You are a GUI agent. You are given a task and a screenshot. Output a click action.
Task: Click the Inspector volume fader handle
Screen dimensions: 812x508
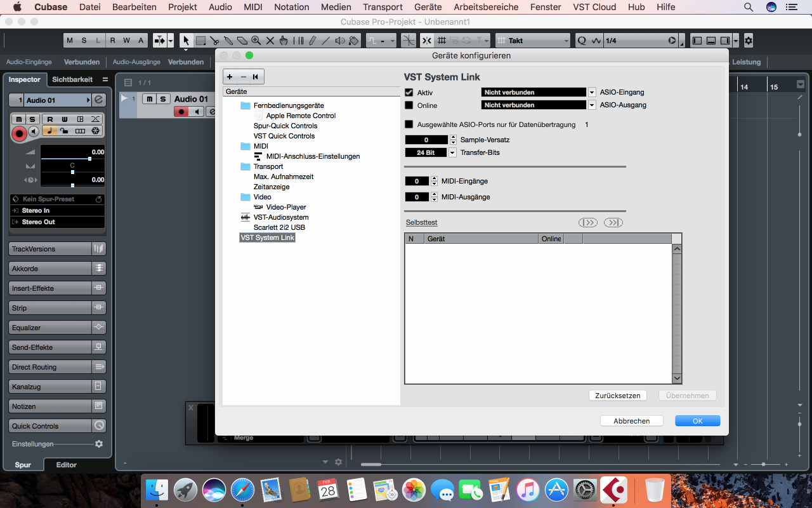click(89, 159)
